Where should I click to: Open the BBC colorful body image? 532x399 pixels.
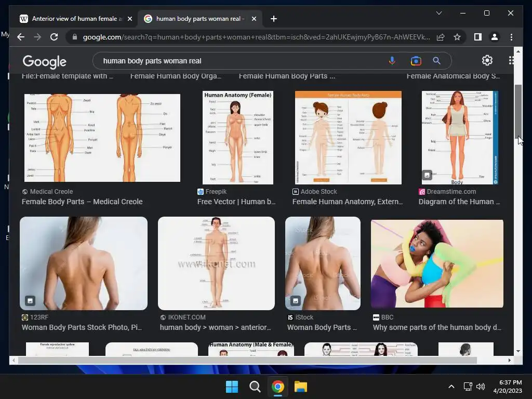click(437, 263)
